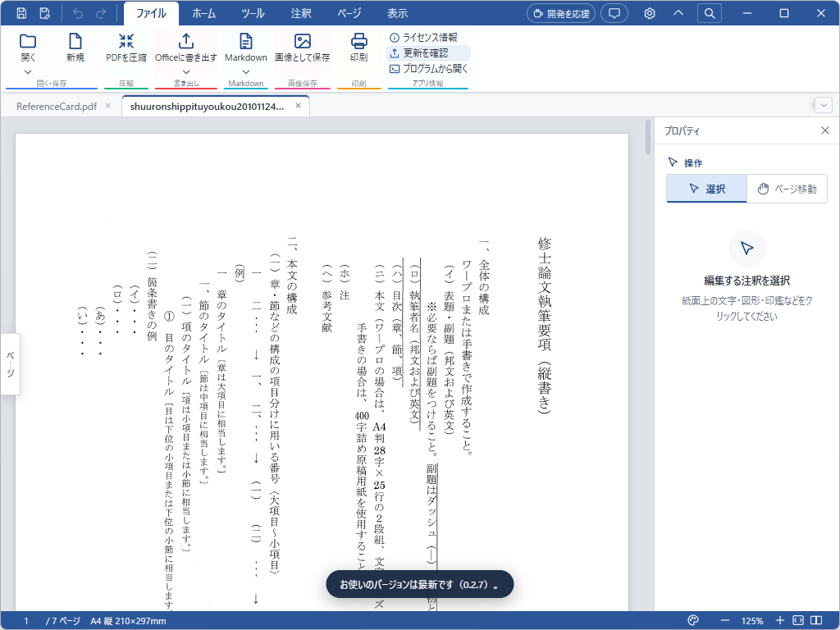Zoom out with the minus icon
Screen dimensions: 840x630
click(724, 620)
